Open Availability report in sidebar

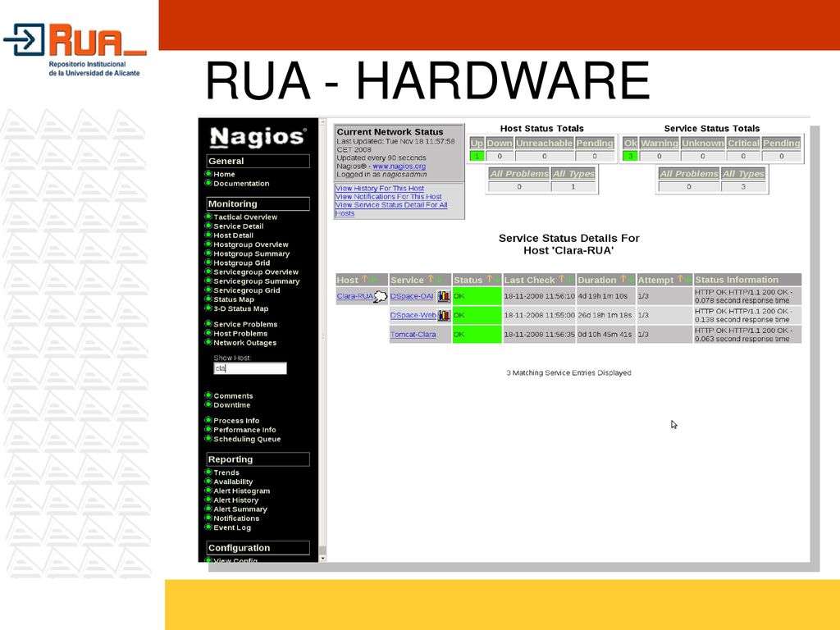(x=233, y=482)
